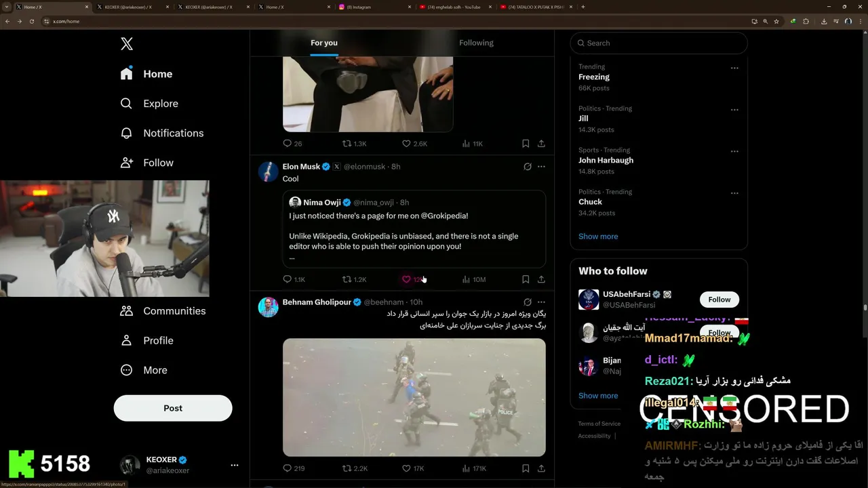Like the top post with 2.6K likes
The width and height of the screenshot is (868, 488).
click(414, 144)
